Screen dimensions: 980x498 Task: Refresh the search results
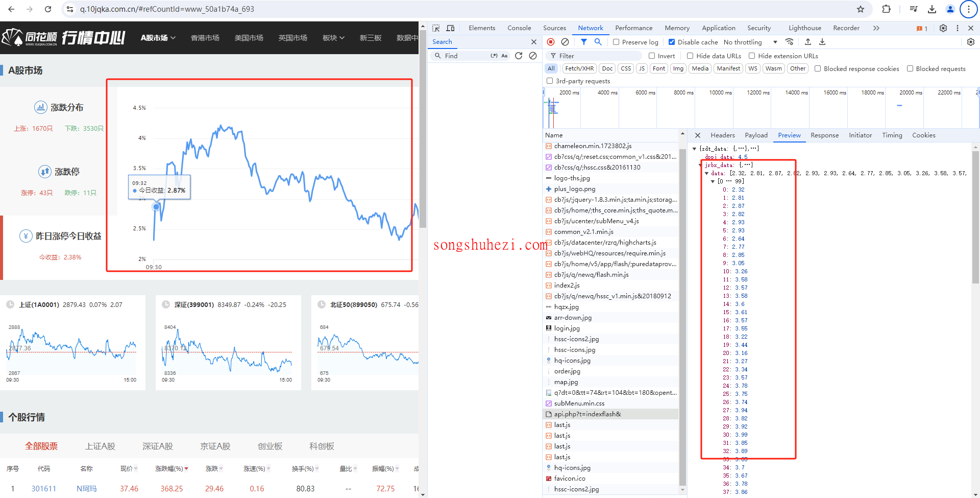pyautogui.click(x=519, y=56)
